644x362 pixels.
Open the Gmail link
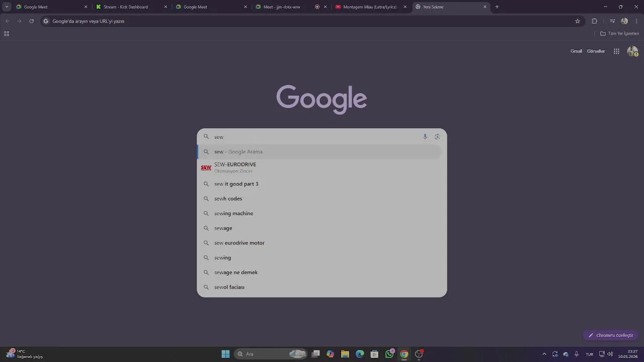[x=576, y=51]
